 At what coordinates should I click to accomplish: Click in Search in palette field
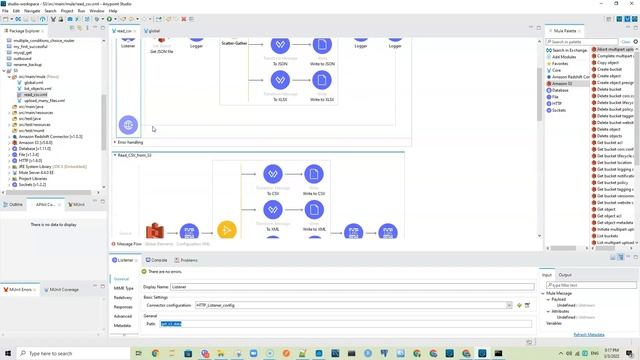coord(582,42)
